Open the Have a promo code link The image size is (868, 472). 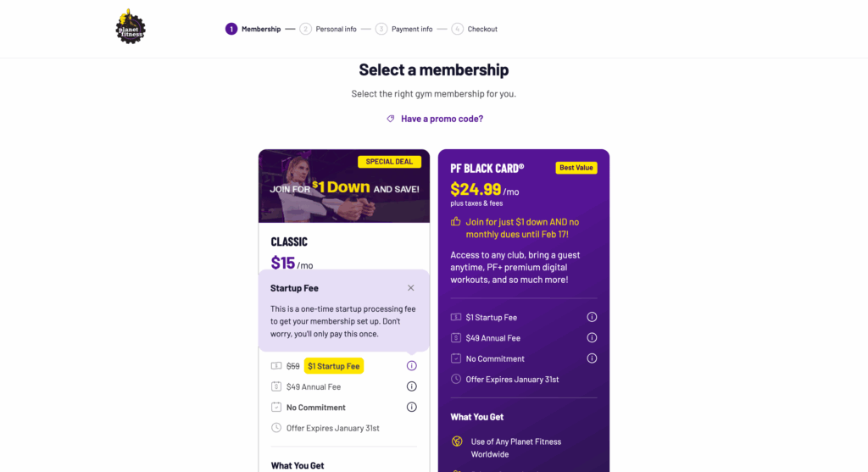[x=442, y=119]
